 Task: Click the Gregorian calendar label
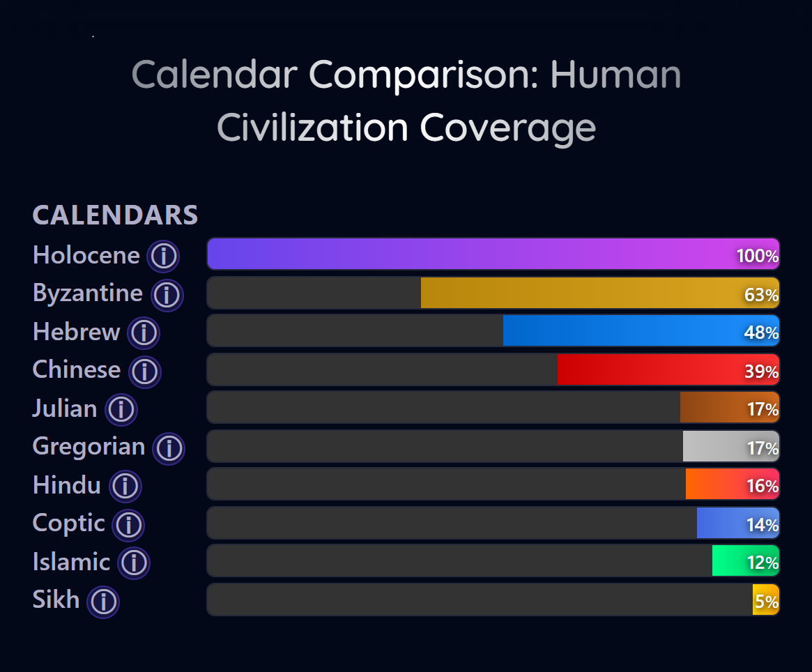click(x=89, y=446)
